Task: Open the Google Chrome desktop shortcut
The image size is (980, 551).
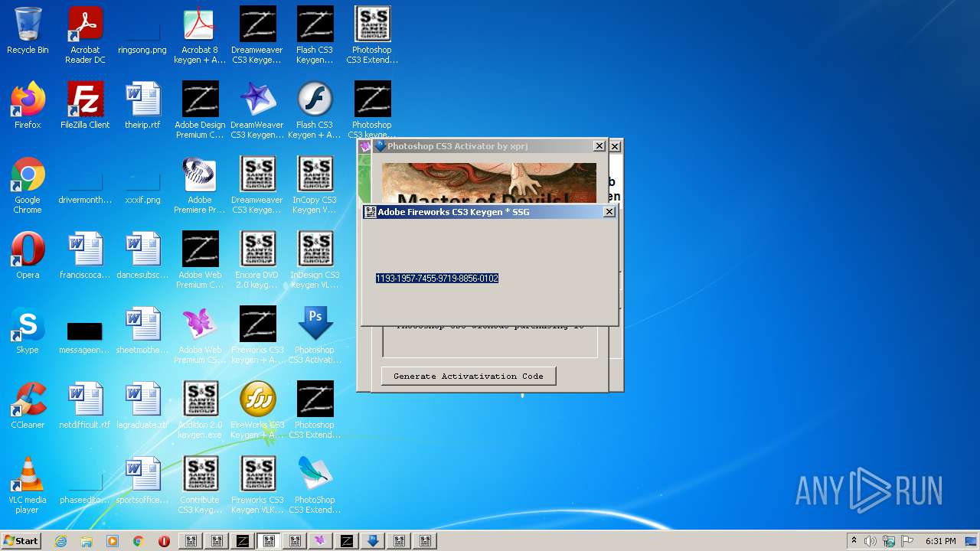Action: click(x=28, y=186)
